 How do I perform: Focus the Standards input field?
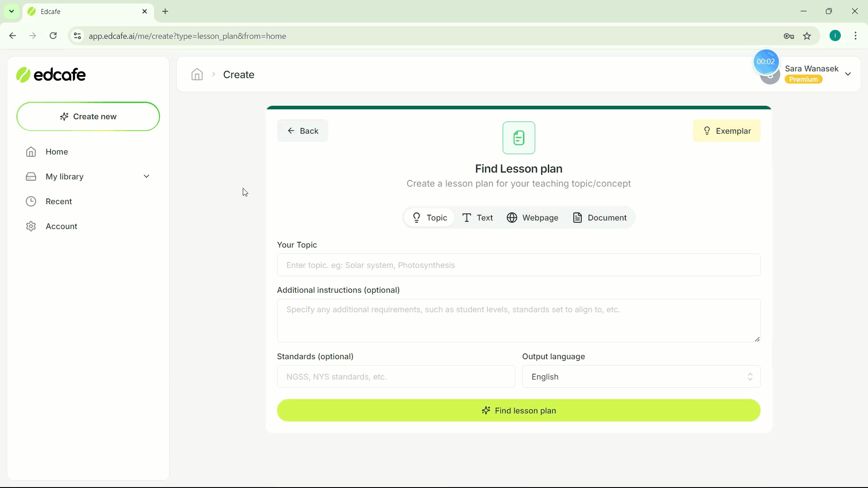[396, 377]
